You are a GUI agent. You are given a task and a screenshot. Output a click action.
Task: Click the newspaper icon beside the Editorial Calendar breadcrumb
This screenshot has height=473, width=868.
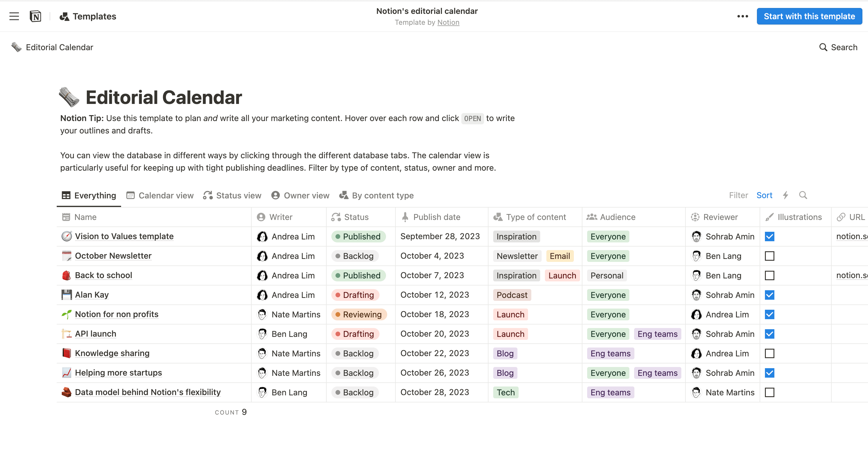(x=16, y=47)
